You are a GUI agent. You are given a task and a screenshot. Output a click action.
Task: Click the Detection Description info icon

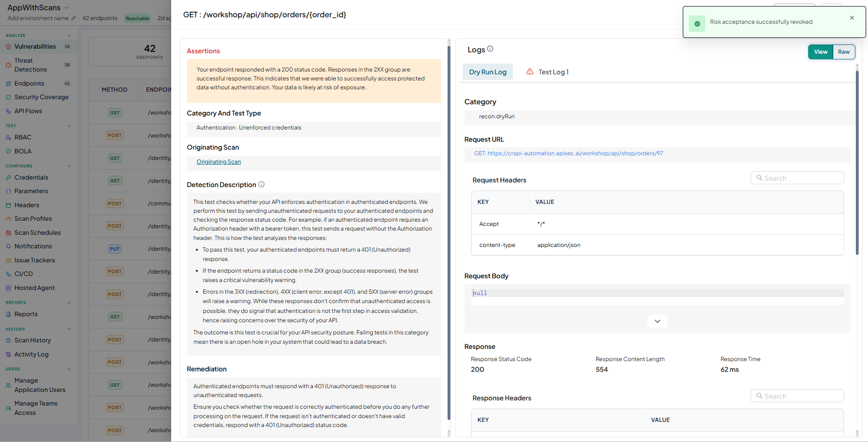click(x=261, y=184)
